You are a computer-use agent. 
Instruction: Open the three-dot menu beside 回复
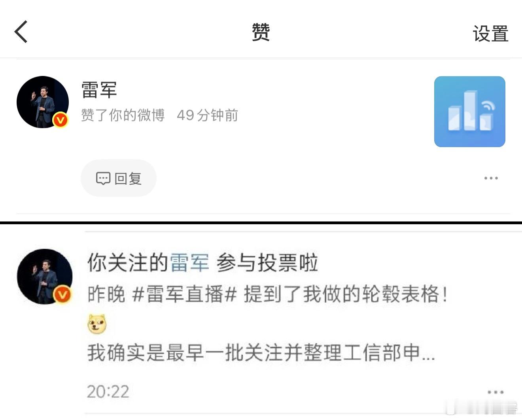point(491,178)
